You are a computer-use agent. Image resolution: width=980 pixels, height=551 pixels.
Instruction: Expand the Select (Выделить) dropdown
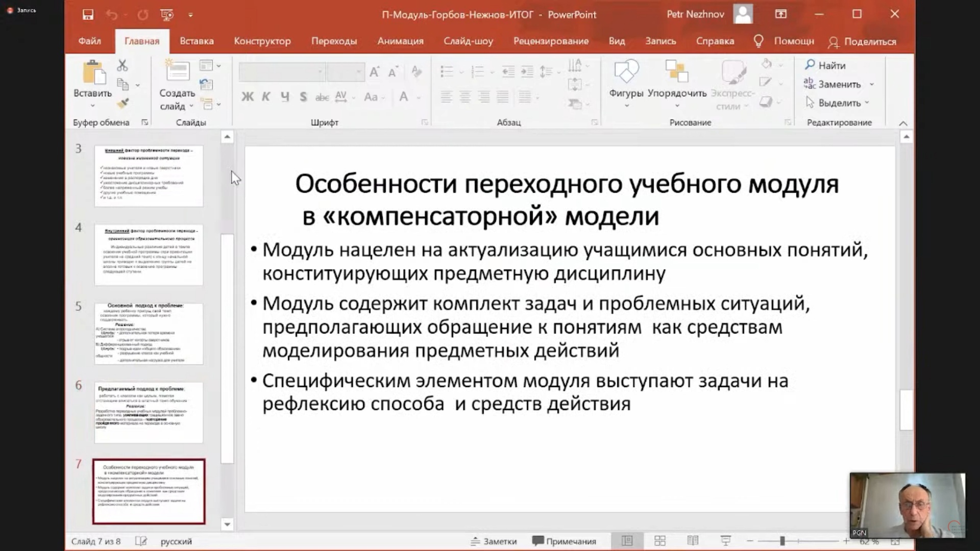(x=867, y=103)
